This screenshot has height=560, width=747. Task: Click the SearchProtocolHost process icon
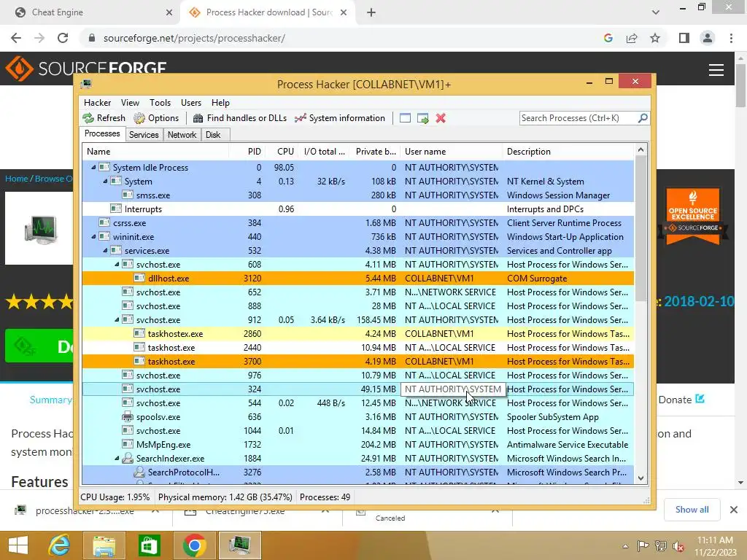click(139, 472)
